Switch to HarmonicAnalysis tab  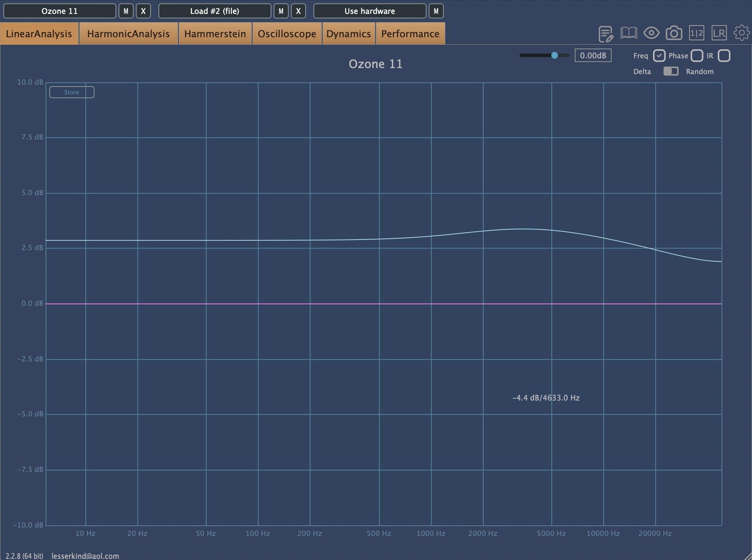pos(128,33)
